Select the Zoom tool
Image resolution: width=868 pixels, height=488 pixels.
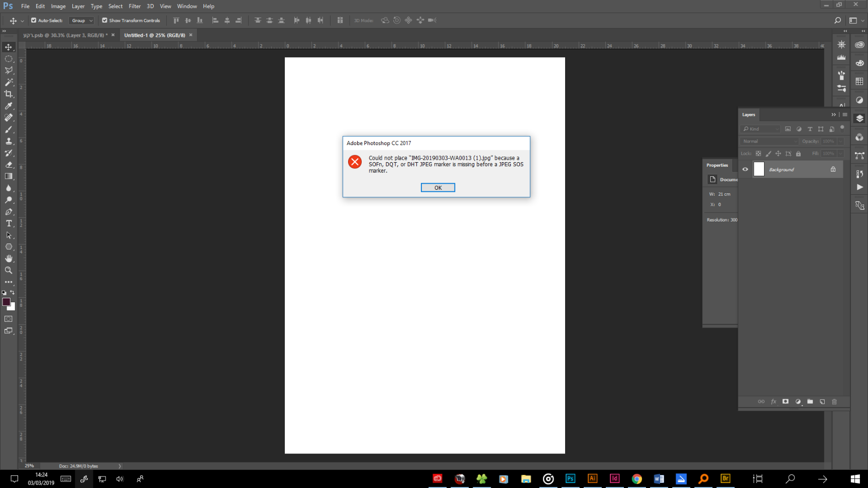[x=9, y=270]
